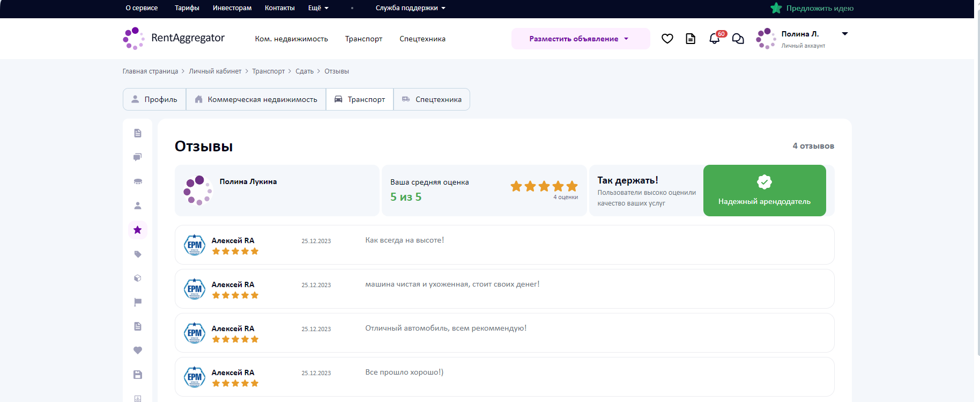Click the user avatar next to Полина Л.
Image resolution: width=980 pixels, height=402 pixels.
point(766,39)
